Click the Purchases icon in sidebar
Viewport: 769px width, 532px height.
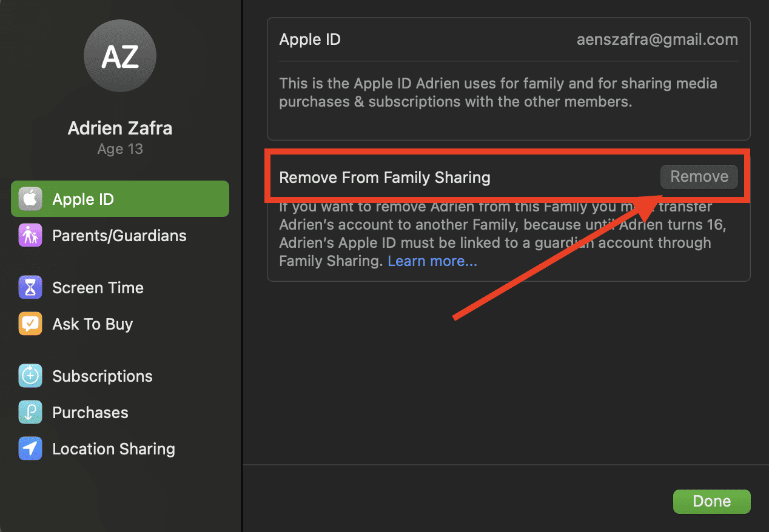click(x=30, y=412)
